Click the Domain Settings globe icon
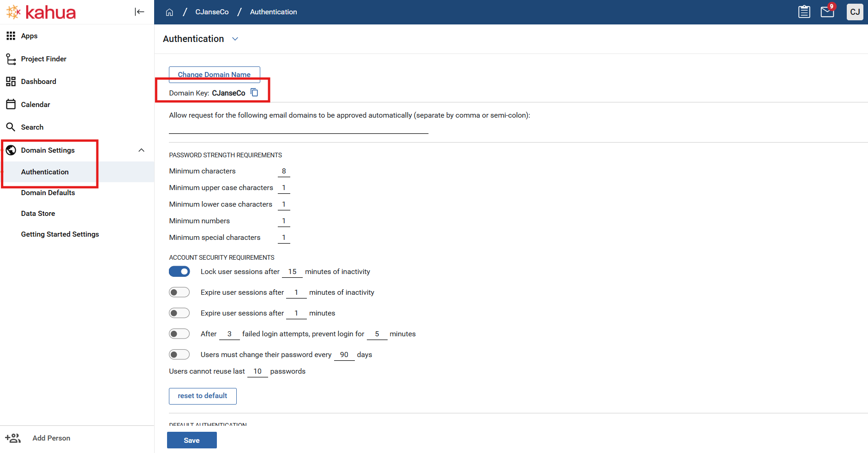Viewport: 868px width, 453px height. tap(11, 150)
